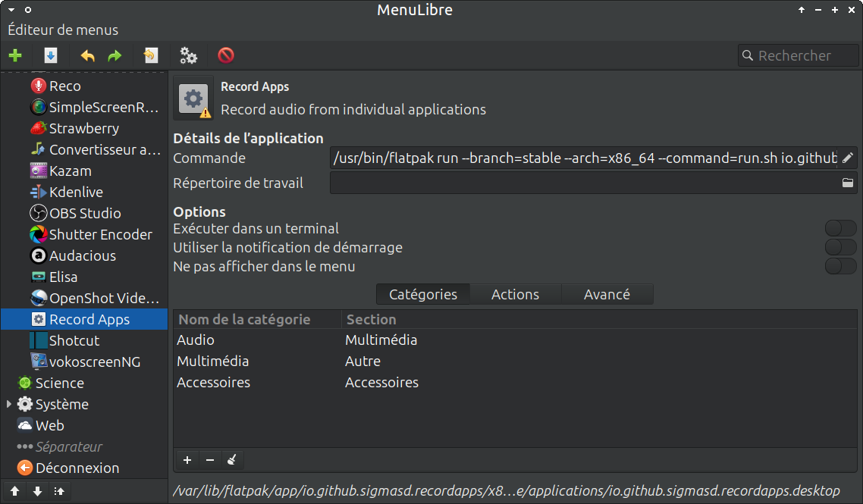Click the Éditeur de menus header label
The image size is (863, 504).
coord(63,30)
